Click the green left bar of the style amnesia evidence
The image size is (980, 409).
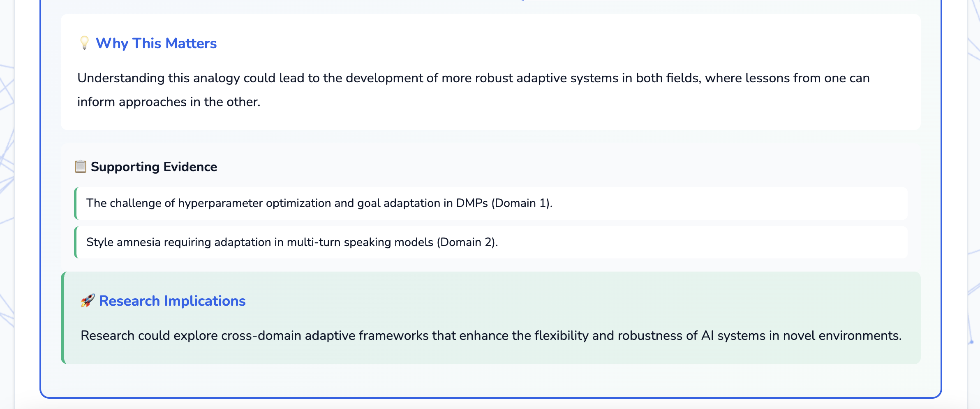(76, 242)
